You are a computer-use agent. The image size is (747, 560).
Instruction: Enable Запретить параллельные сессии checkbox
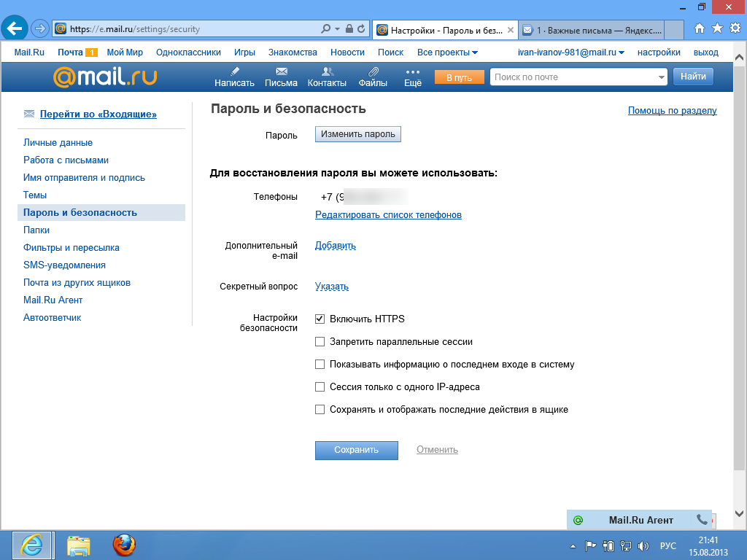click(320, 342)
